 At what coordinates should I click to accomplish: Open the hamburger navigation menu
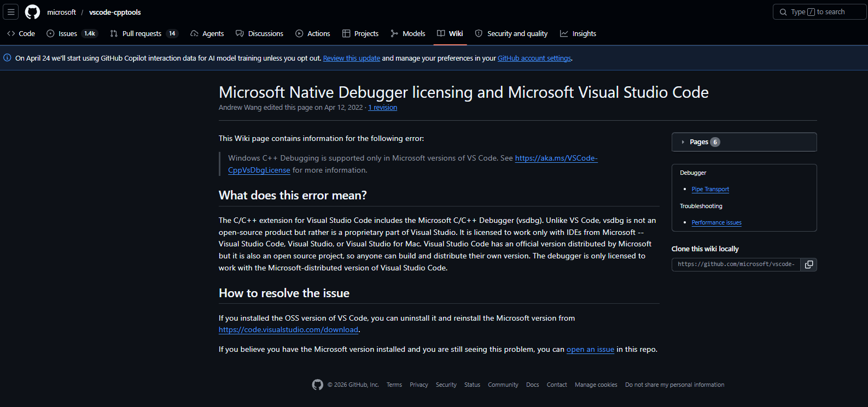[11, 11]
